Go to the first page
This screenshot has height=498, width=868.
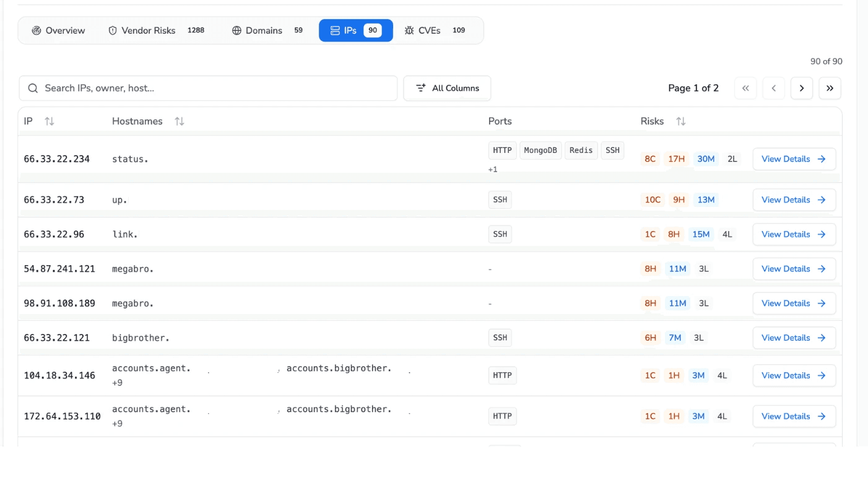tap(745, 88)
